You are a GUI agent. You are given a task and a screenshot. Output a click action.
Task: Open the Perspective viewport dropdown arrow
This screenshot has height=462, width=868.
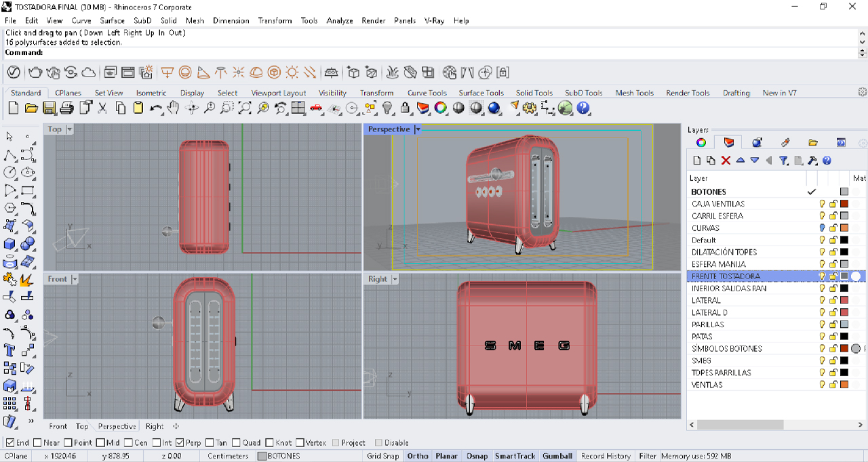click(418, 129)
